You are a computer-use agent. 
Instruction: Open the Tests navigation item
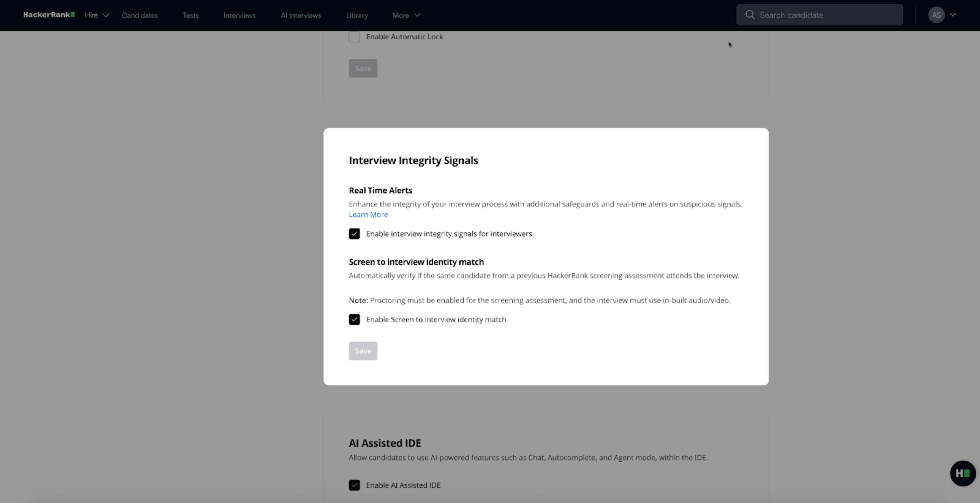[190, 15]
